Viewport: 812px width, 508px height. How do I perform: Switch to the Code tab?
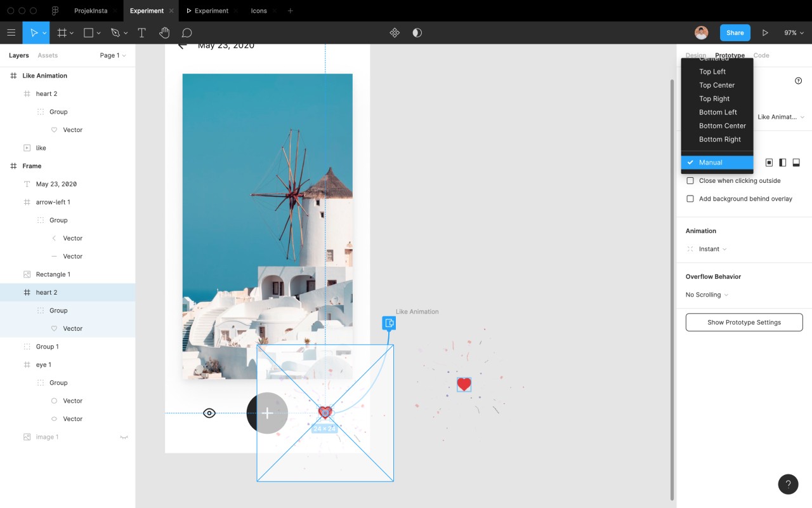(761, 55)
